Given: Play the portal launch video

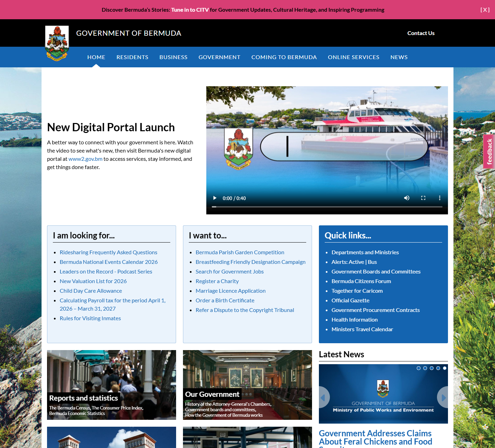Looking at the screenshot, I should (215, 198).
